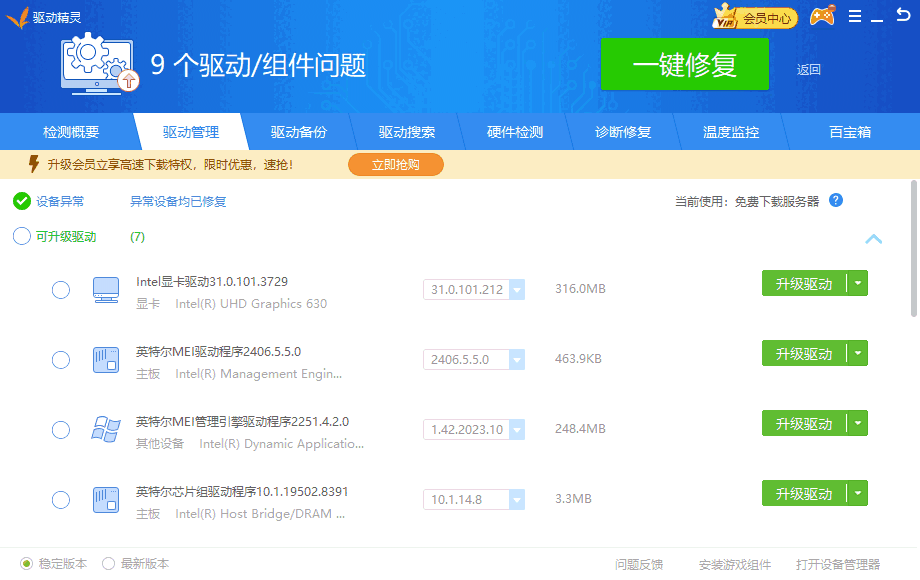Click the orange 立即抢购 button

point(395,165)
